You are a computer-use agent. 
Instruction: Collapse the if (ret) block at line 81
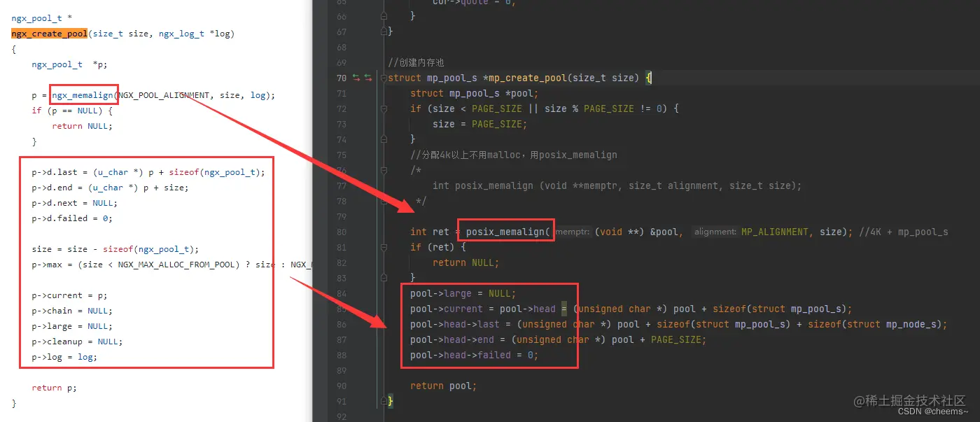[384, 247]
